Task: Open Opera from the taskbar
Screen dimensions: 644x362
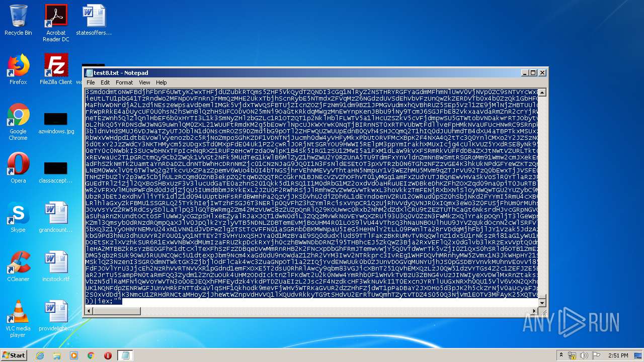Action: click(108, 355)
